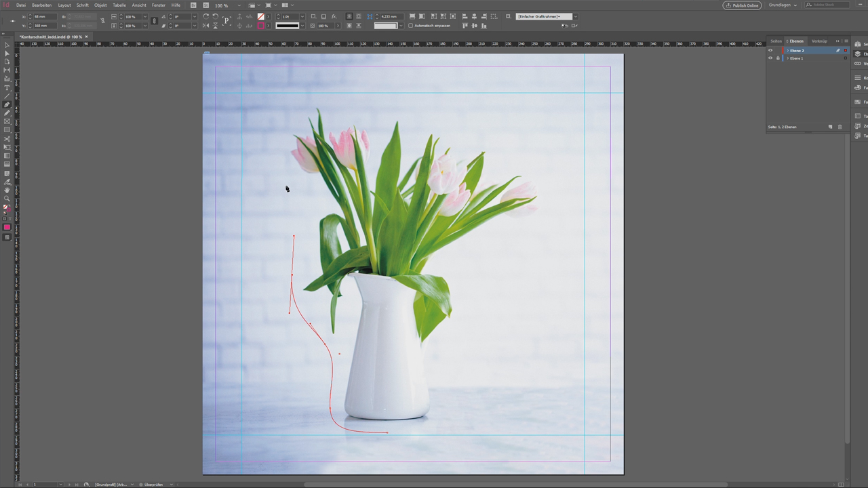
Task: Rotate 90 degrees clockwise icon
Action: click(205, 16)
